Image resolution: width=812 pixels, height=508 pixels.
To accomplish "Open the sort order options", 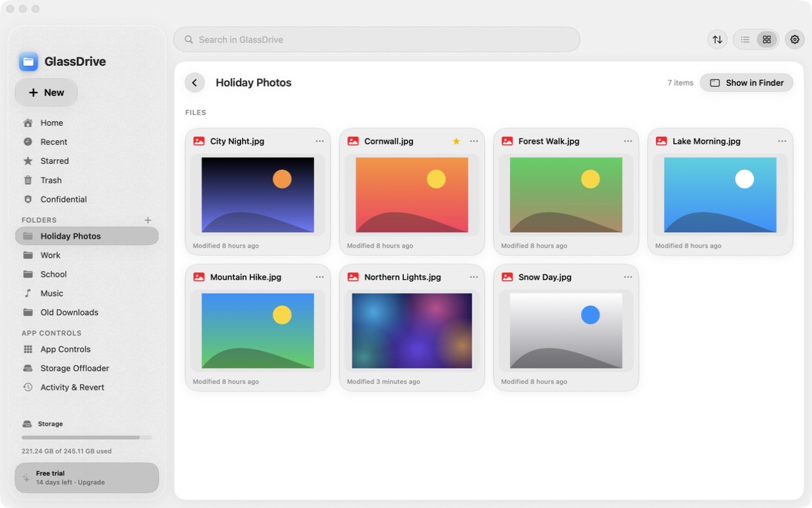I will 717,39.
